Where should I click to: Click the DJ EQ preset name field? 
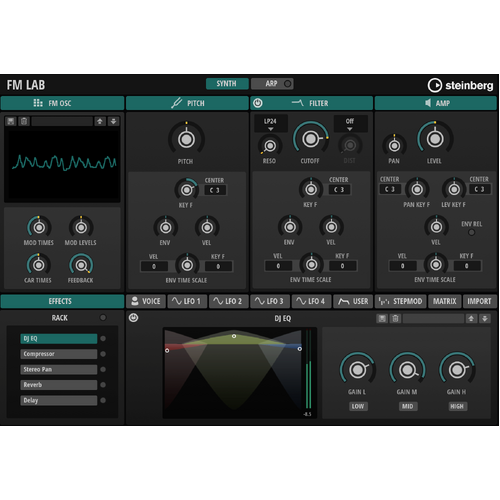tap(433, 319)
